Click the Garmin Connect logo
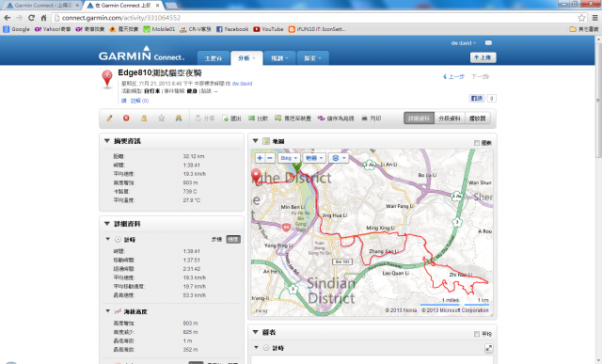This screenshot has width=602, height=364. [x=142, y=54]
